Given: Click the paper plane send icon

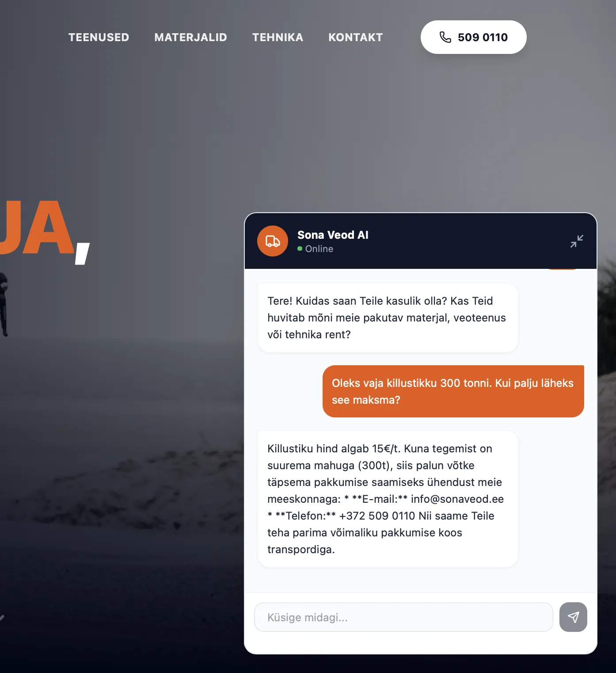Looking at the screenshot, I should tap(573, 617).
